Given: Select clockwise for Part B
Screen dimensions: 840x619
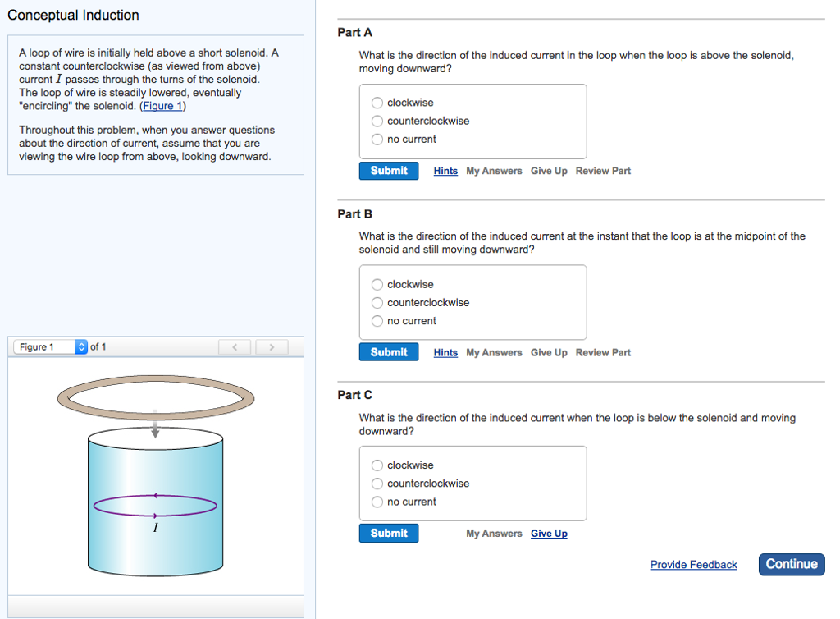Looking at the screenshot, I should (377, 285).
